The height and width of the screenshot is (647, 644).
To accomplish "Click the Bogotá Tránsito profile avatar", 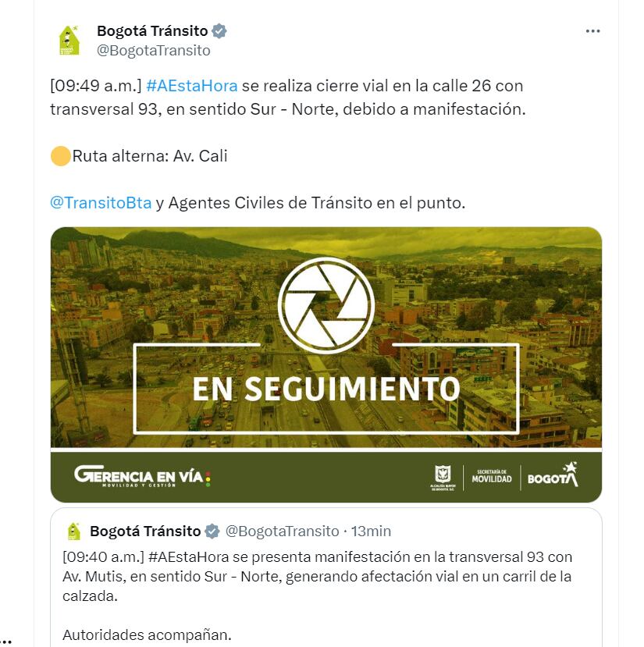I will 69,41.
